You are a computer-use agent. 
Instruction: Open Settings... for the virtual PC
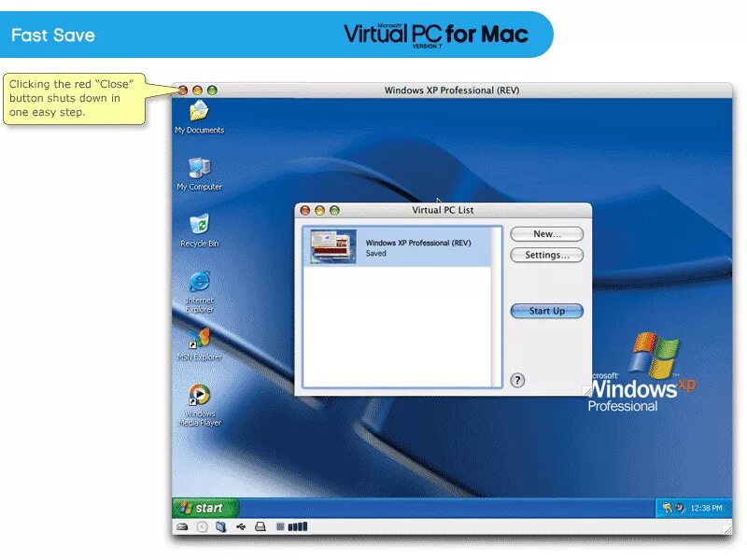[x=547, y=255]
